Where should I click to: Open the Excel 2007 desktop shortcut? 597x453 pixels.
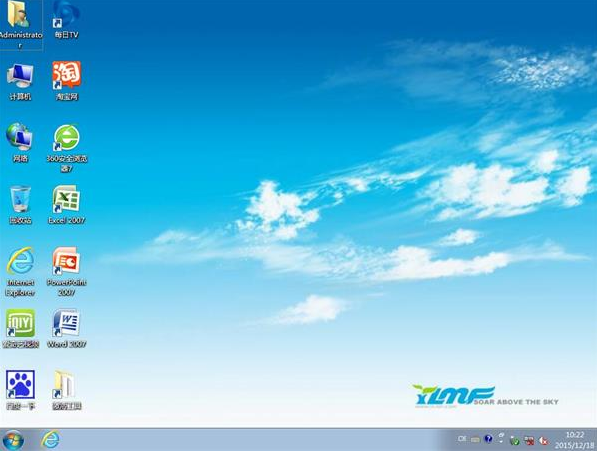pos(67,204)
